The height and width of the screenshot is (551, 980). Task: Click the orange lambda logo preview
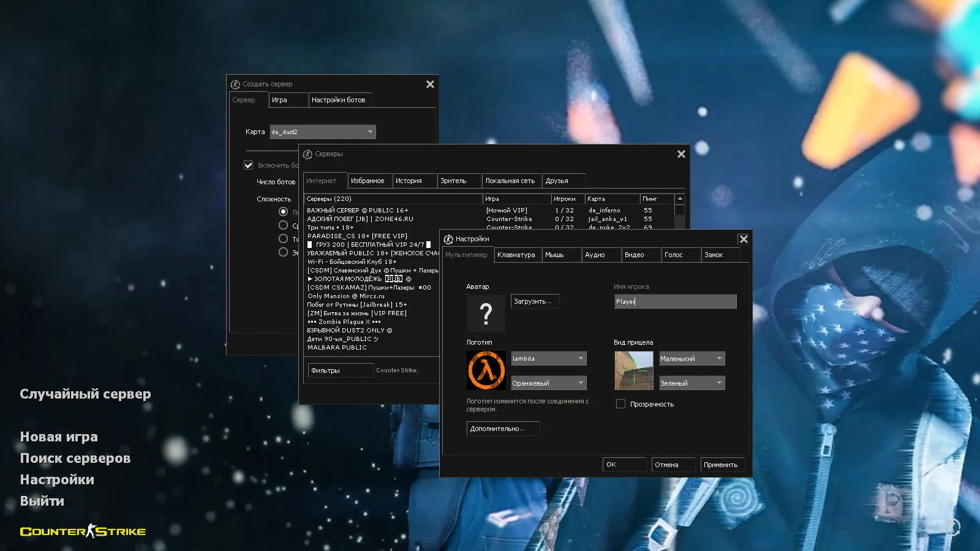tap(486, 370)
